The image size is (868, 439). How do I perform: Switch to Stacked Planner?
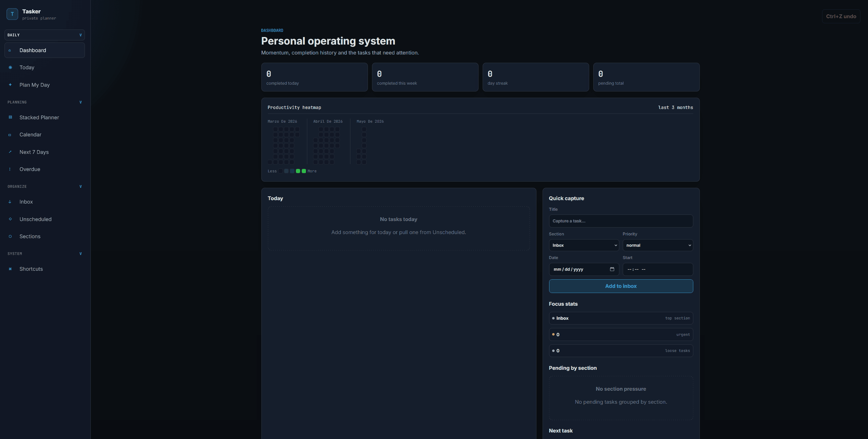click(45, 118)
